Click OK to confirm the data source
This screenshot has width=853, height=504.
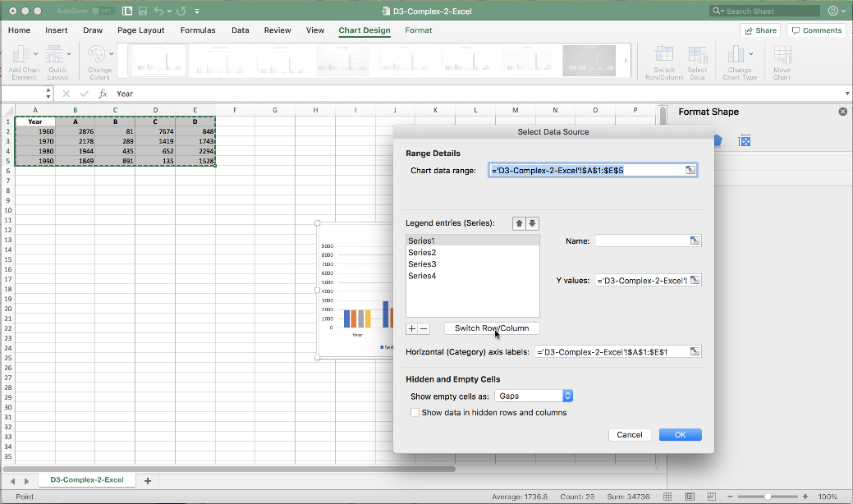point(680,435)
